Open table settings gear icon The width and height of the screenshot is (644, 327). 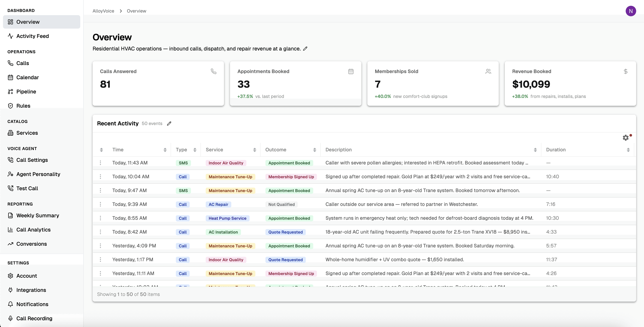626,138
